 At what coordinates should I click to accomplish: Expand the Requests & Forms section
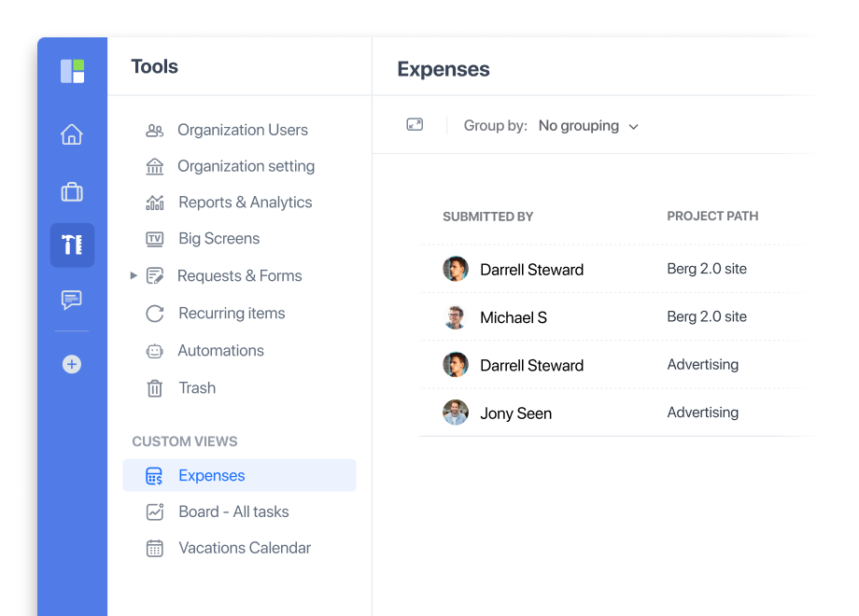[x=134, y=275]
